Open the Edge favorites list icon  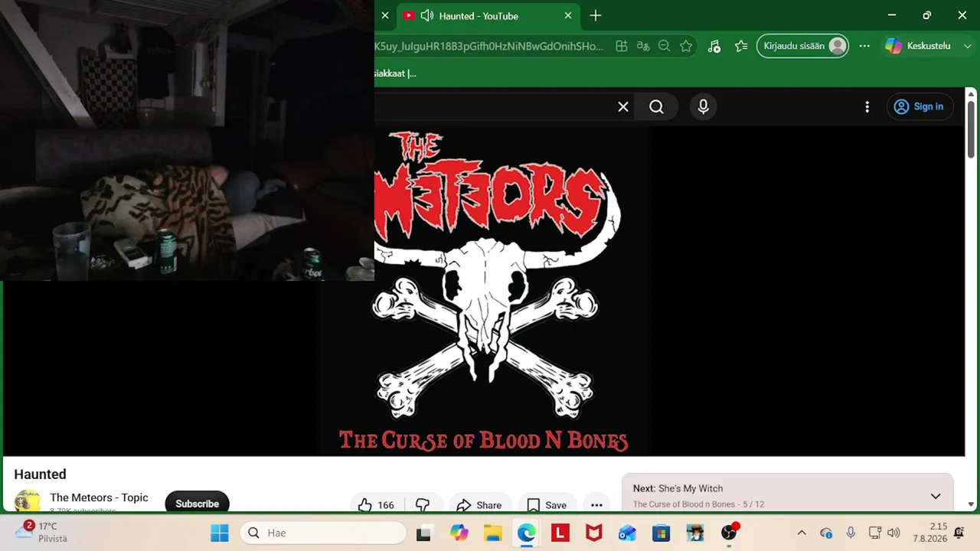pyautogui.click(x=741, y=46)
